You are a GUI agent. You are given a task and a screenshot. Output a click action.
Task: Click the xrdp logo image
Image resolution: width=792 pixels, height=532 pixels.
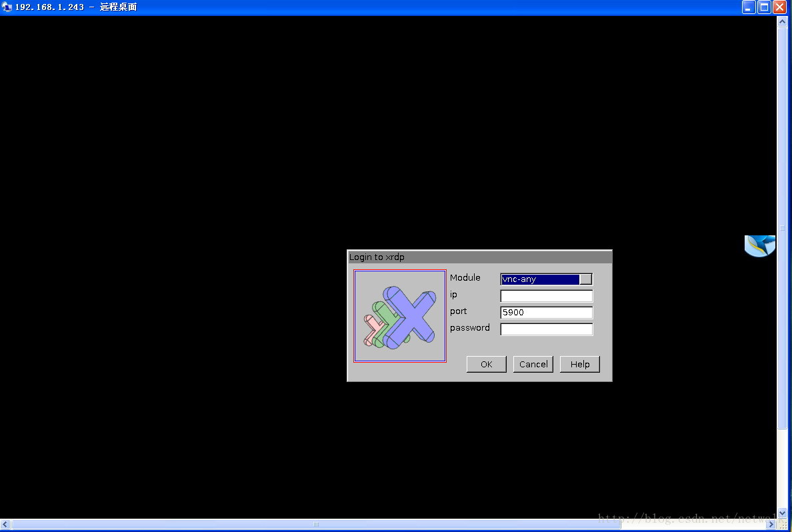point(400,316)
